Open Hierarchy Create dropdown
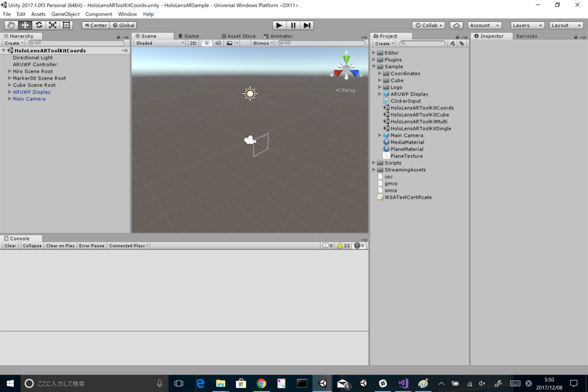 (14, 43)
